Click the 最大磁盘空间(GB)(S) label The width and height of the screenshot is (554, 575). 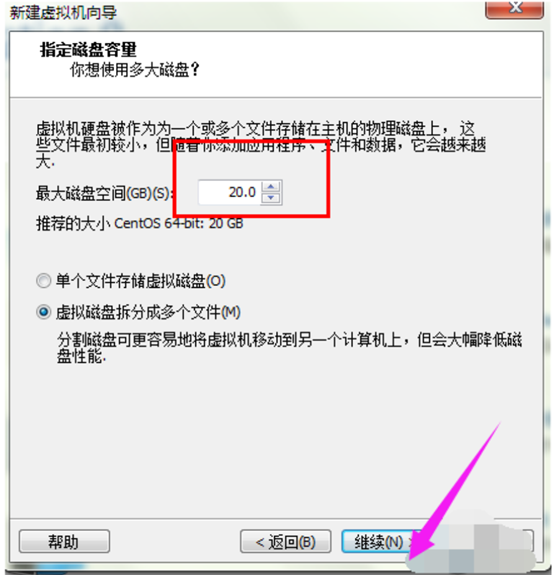pos(104,193)
